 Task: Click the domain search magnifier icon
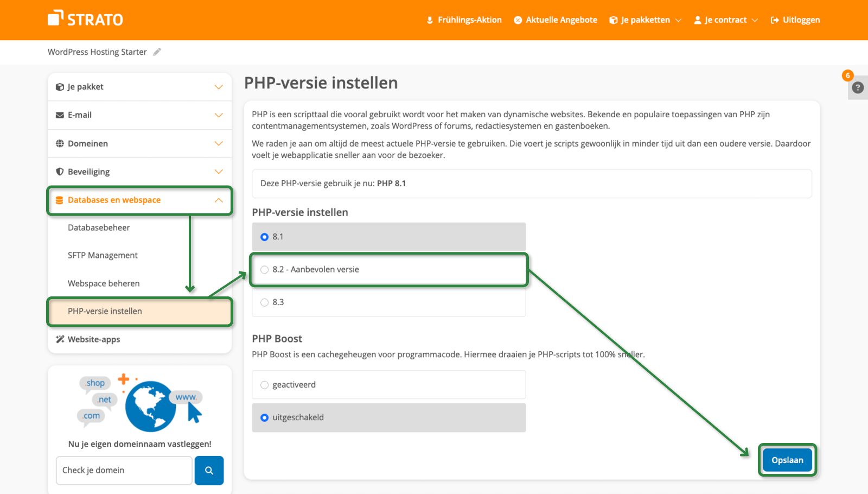pos(209,470)
